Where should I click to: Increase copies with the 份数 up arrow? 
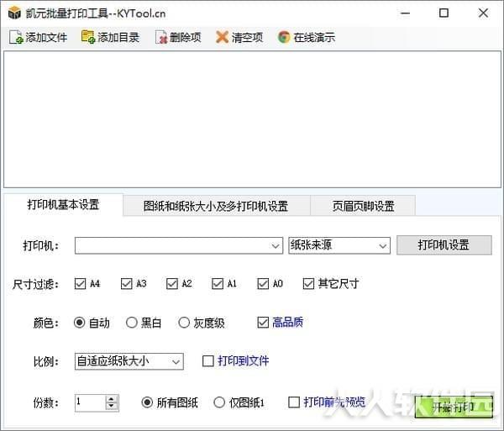(x=111, y=399)
